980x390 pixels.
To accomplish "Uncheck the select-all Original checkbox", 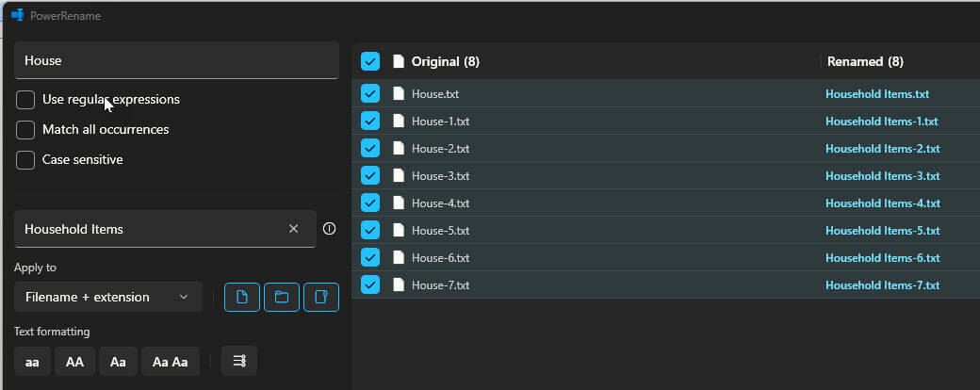I will tap(370, 61).
